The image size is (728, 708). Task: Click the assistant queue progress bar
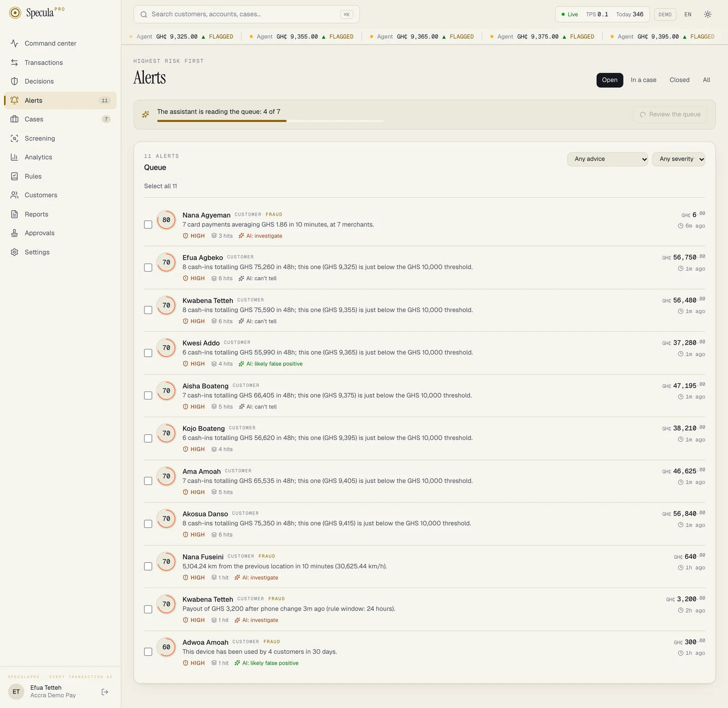[x=270, y=121]
